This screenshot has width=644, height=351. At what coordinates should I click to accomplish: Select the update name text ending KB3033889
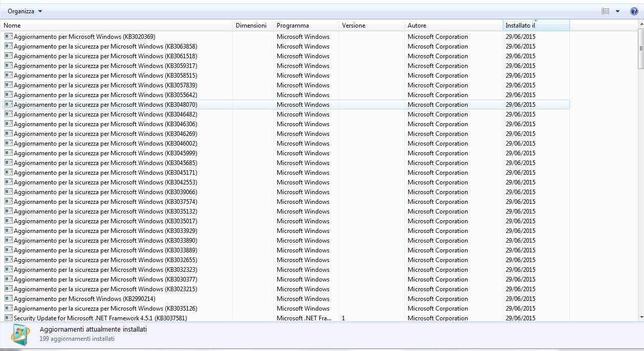pyautogui.click(x=105, y=250)
